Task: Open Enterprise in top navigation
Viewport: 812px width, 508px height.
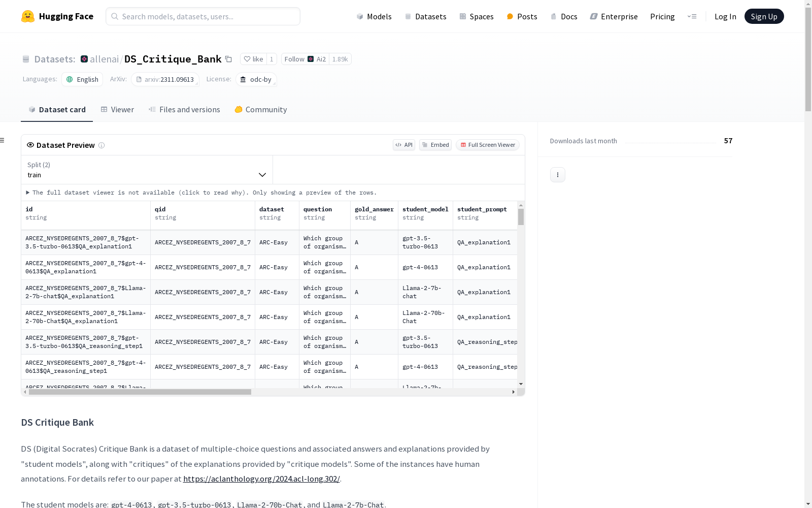Action: 614,16
